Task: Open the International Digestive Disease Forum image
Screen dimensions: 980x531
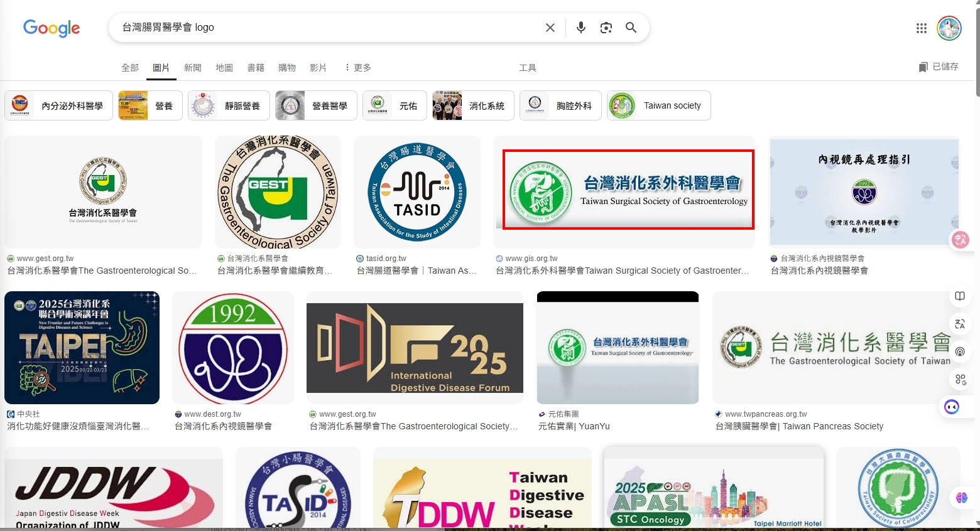Action: pyautogui.click(x=415, y=348)
